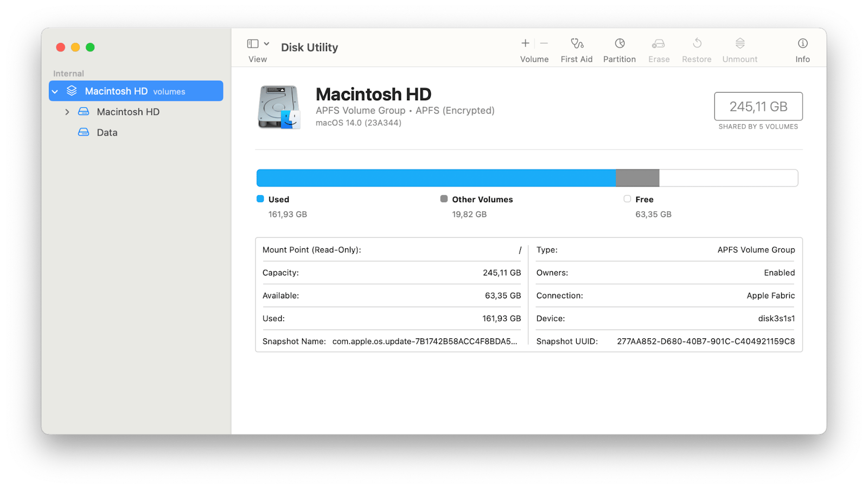This screenshot has height=489, width=868.
Task: Click the Available 63,35 GB table value
Action: point(503,295)
